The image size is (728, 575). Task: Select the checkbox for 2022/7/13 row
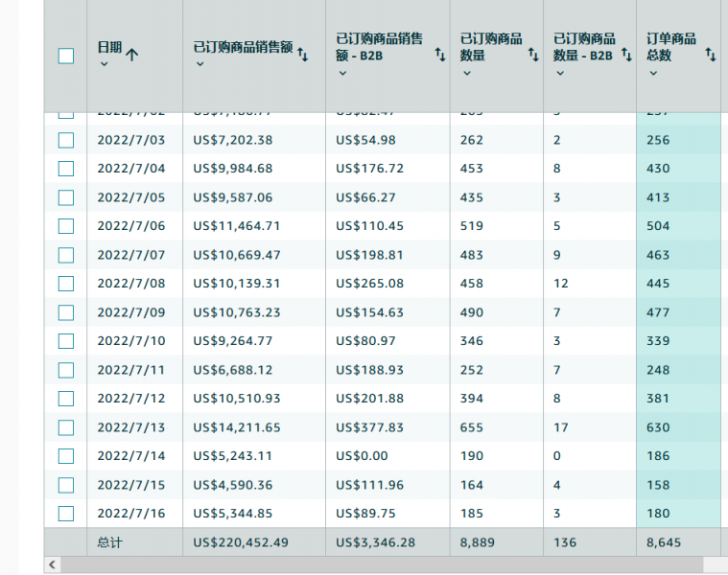[66, 427]
